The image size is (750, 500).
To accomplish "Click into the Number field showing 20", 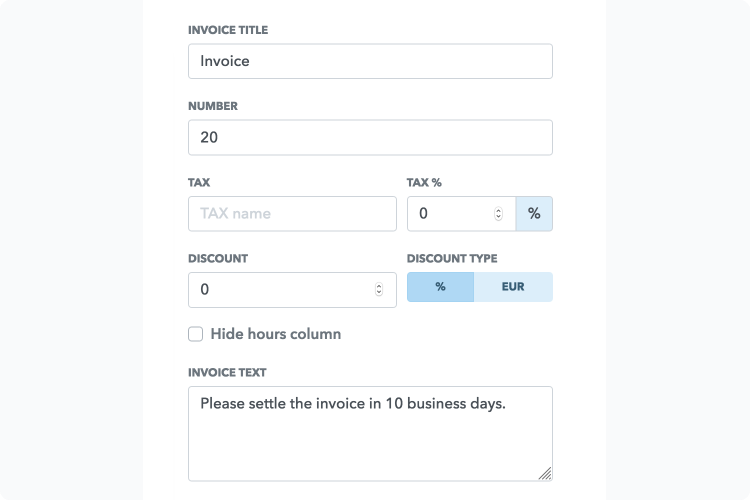I will [x=370, y=137].
